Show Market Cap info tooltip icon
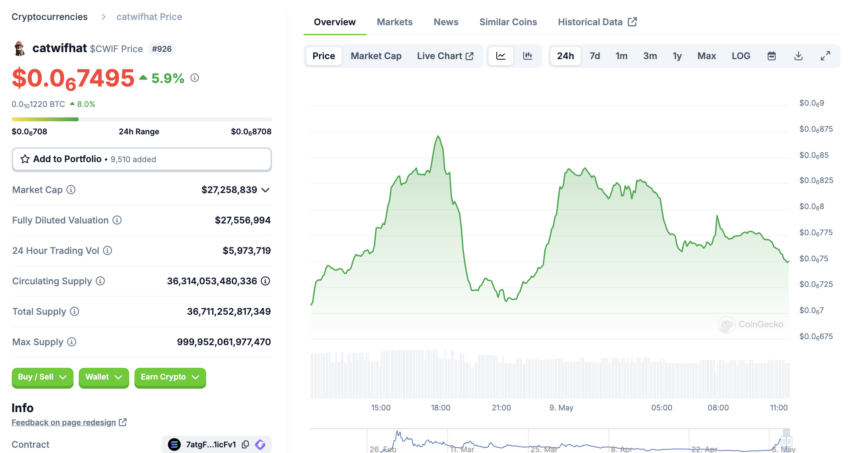 point(71,190)
